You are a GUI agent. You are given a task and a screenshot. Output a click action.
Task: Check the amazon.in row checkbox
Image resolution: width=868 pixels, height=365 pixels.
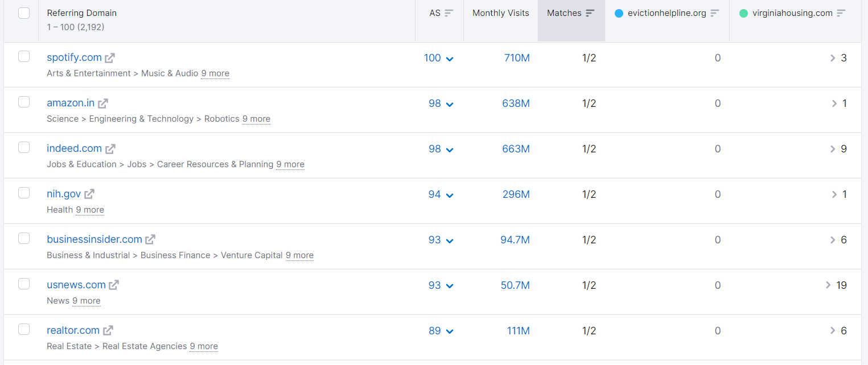(x=24, y=102)
